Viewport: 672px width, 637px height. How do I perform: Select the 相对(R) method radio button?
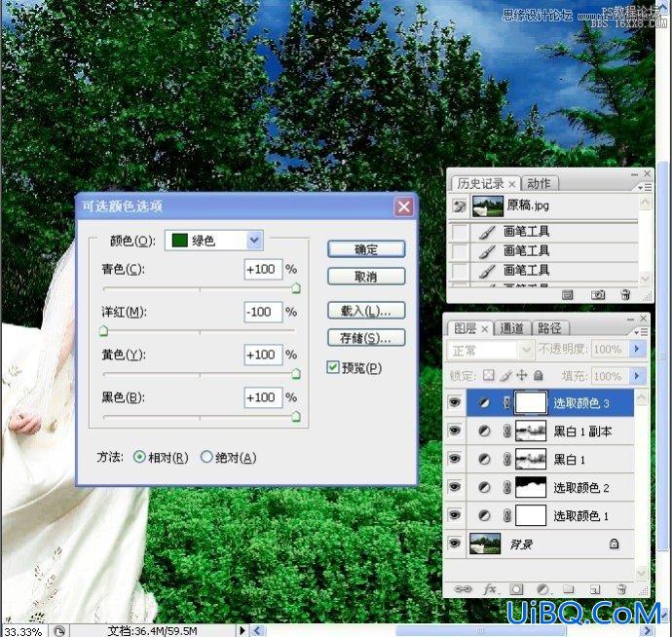[x=139, y=457]
